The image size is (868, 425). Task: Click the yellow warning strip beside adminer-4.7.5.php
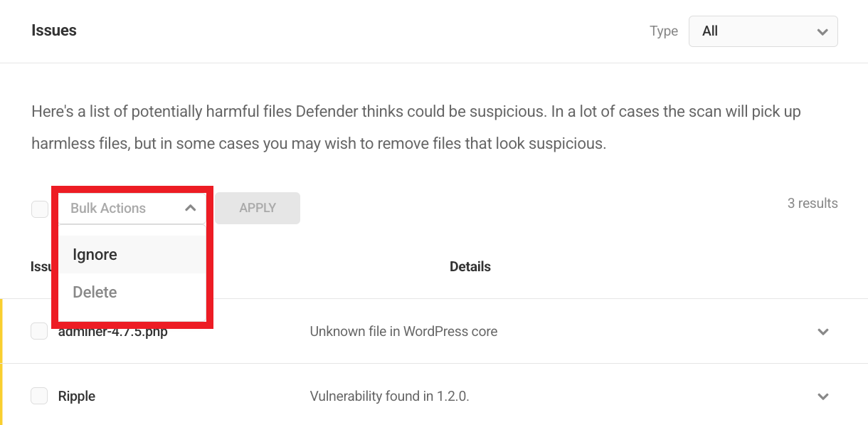point(2,332)
